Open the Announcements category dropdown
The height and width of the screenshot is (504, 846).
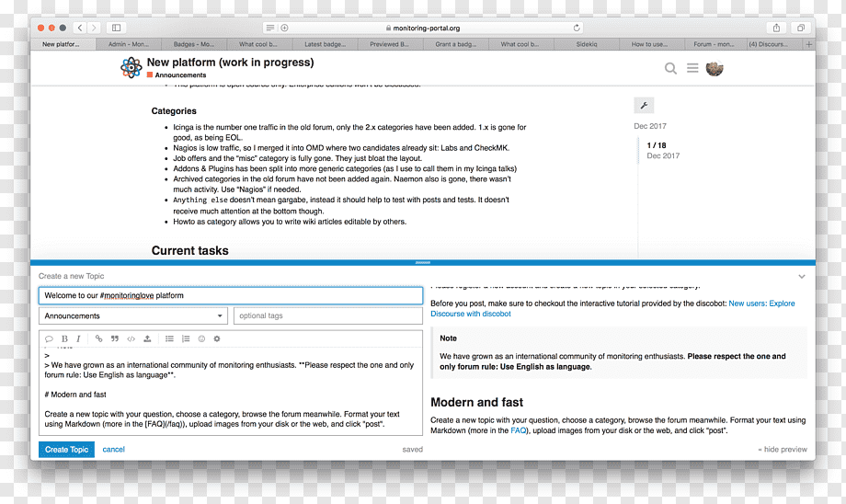tap(133, 315)
